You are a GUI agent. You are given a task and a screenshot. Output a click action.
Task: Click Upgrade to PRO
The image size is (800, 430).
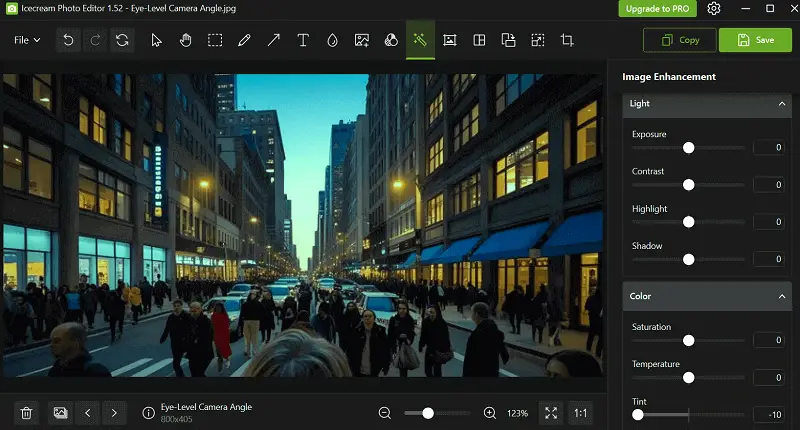tap(658, 9)
